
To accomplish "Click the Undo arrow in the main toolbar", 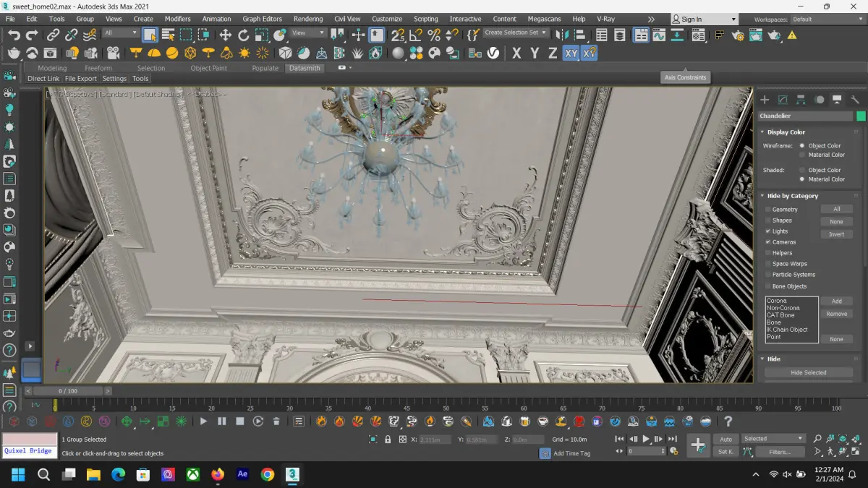I will [x=14, y=34].
